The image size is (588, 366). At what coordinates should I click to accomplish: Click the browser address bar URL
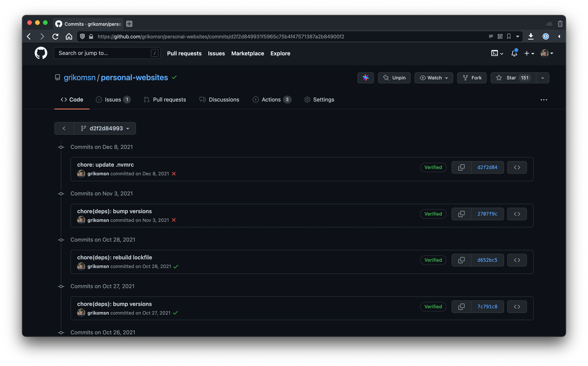tap(221, 36)
